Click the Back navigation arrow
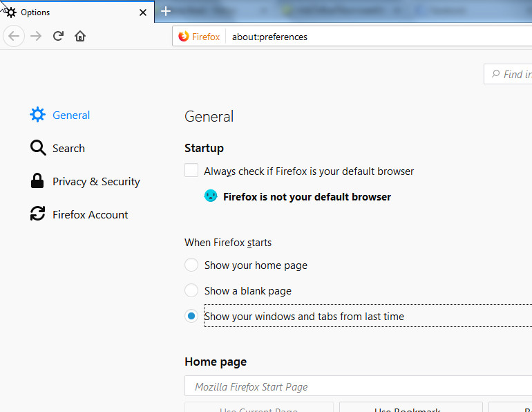The image size is (532, 412). (x=14, y=36)
